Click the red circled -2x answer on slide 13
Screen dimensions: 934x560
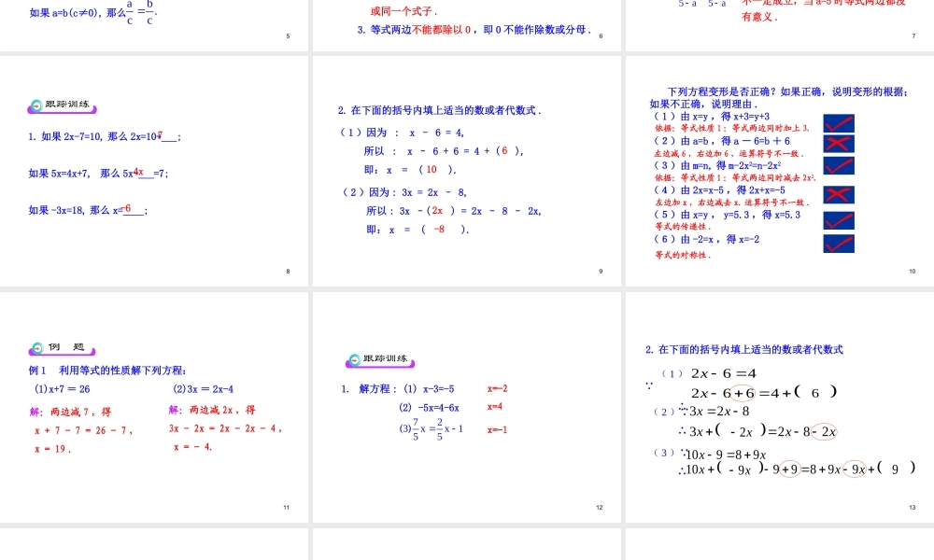point(825,431)
